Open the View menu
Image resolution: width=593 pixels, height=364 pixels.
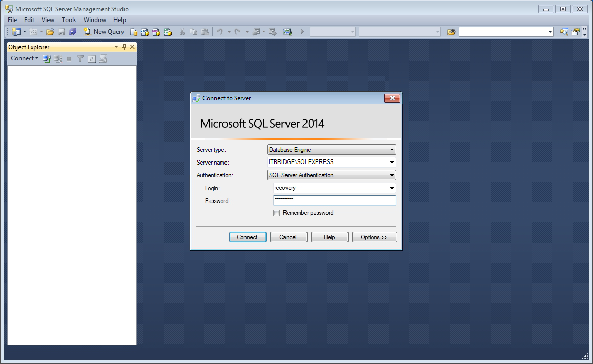pyautogui.click(x=48, y=20)
